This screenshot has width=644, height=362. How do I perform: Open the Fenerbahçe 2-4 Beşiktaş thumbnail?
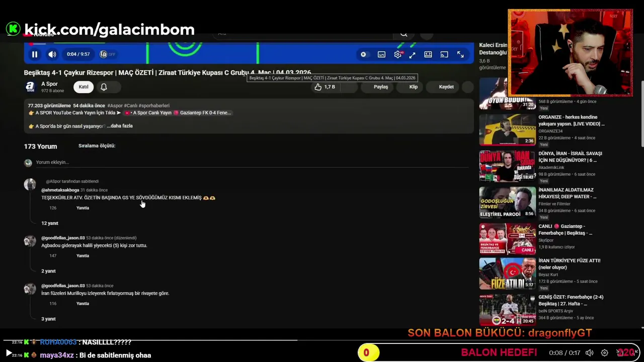[507, 310]
